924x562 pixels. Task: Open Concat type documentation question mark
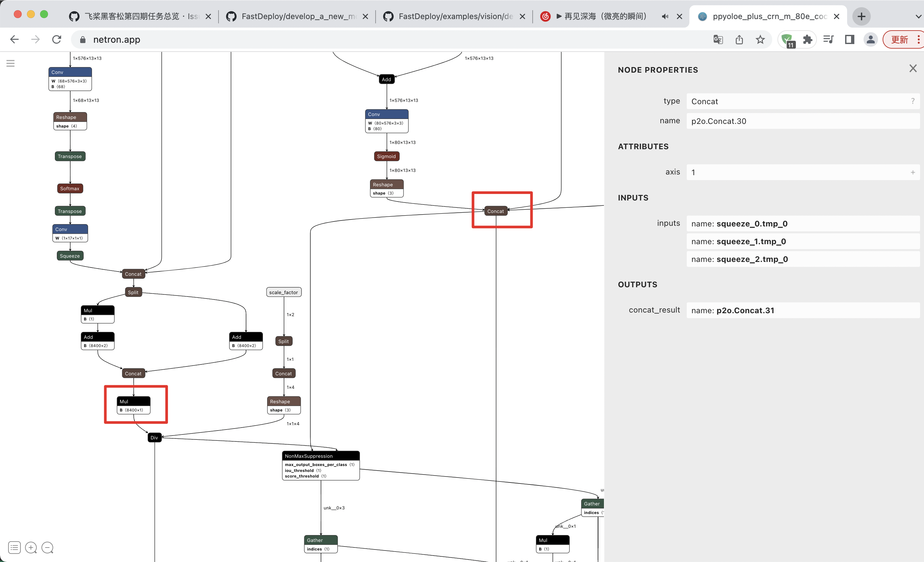pos(913,101)
